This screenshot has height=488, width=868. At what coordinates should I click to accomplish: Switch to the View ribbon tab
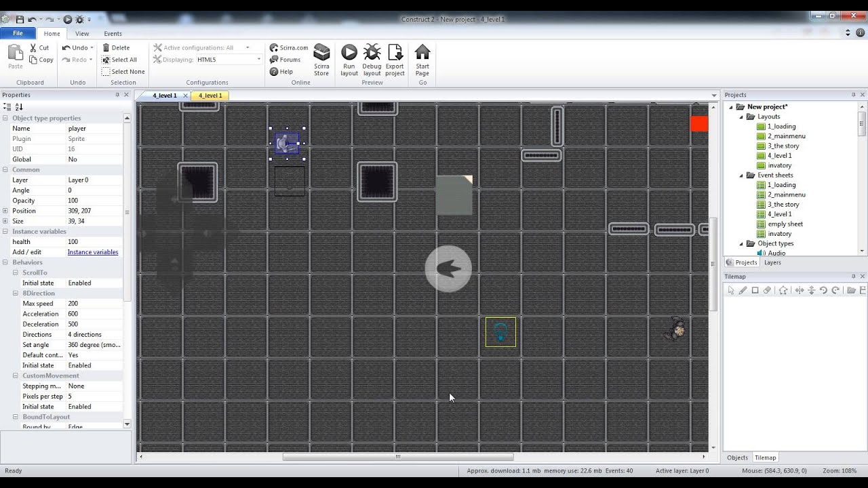click(82, 33)
